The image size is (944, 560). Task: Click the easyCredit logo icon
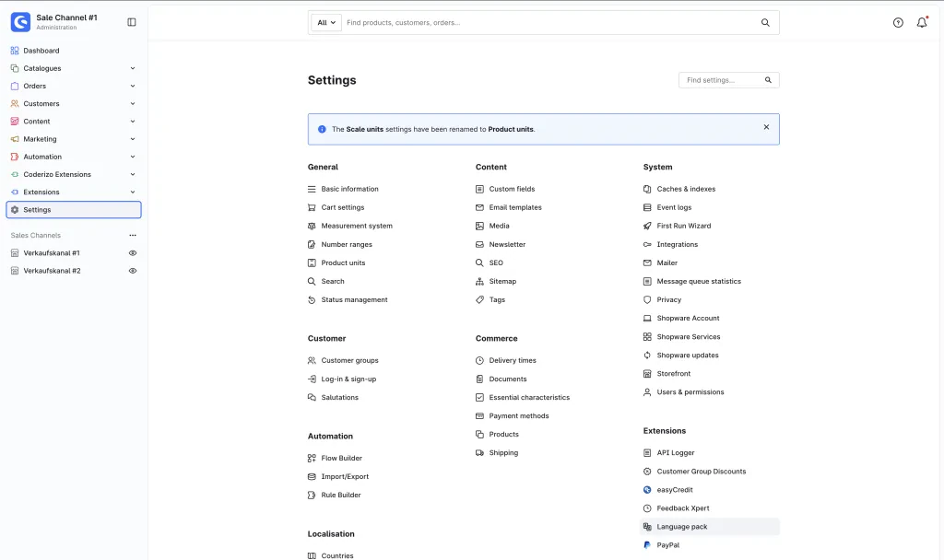(647, 490)
